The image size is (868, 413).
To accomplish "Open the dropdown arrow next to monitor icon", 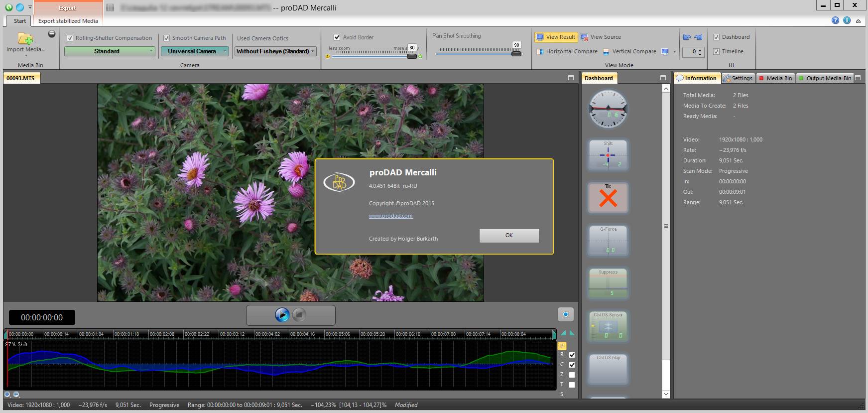I will (x=674, y=51).
